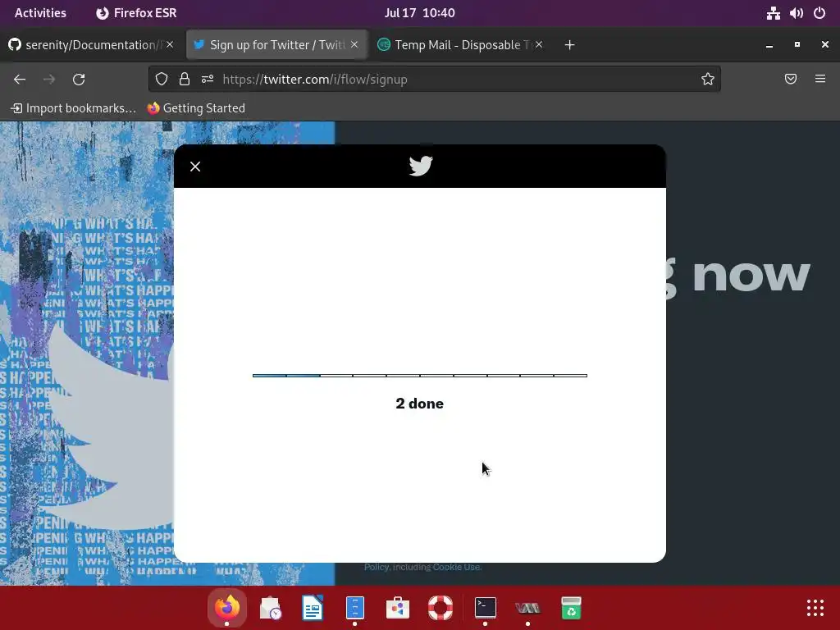This screenshot has width=840, height=630.
Task: Reload the current page
Action: (79, 80)
